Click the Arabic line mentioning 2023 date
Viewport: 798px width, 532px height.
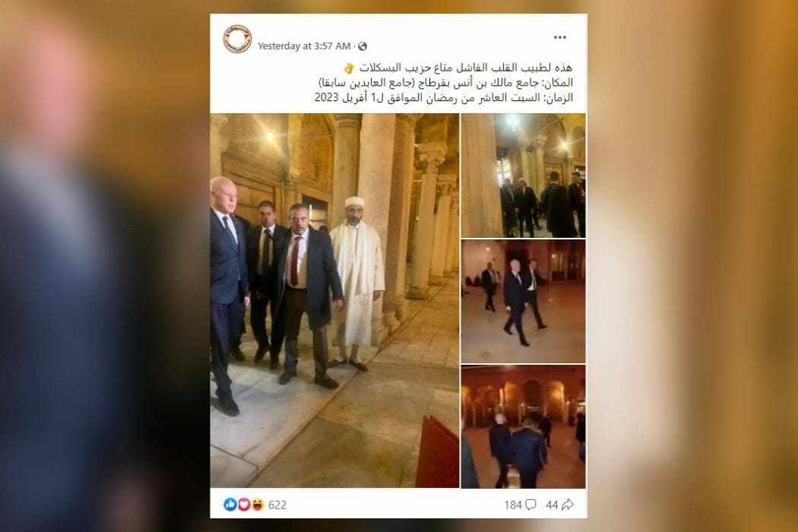tap(444, 98)
